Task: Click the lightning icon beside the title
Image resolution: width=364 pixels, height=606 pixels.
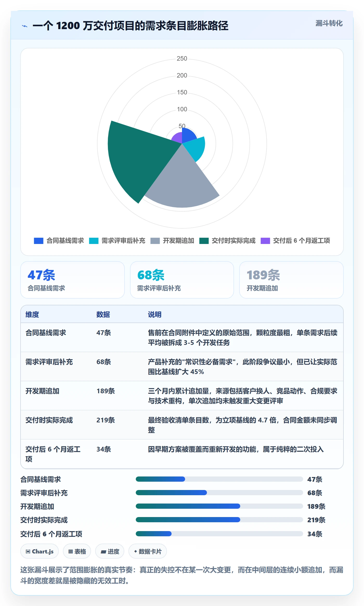Action: click(x=25, y=26)
